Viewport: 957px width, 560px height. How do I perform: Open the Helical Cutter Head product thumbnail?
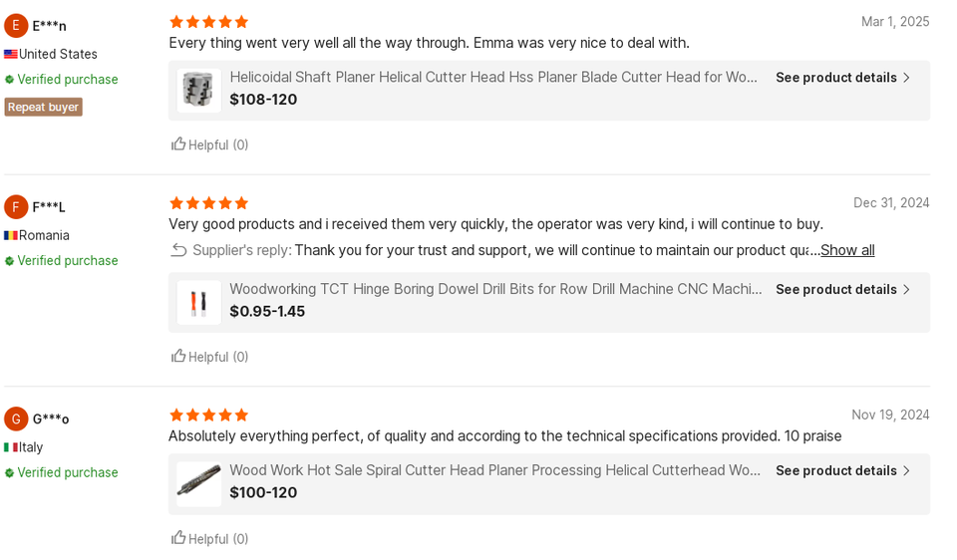click(x=199, y=91)
